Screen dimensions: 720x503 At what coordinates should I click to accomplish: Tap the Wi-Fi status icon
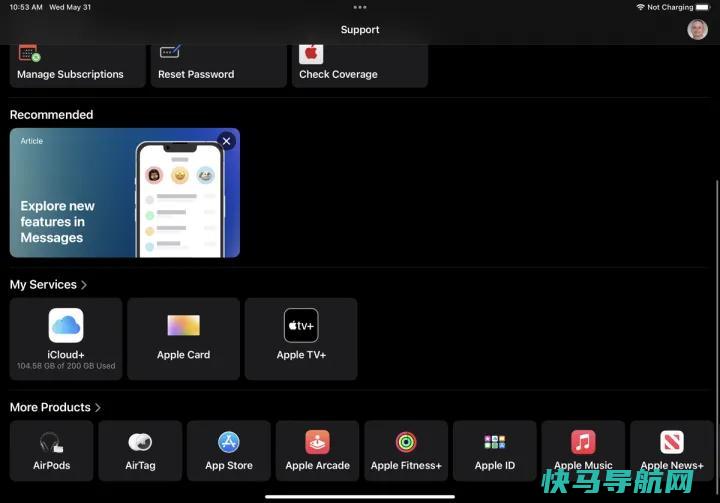[x=640, y=7]
